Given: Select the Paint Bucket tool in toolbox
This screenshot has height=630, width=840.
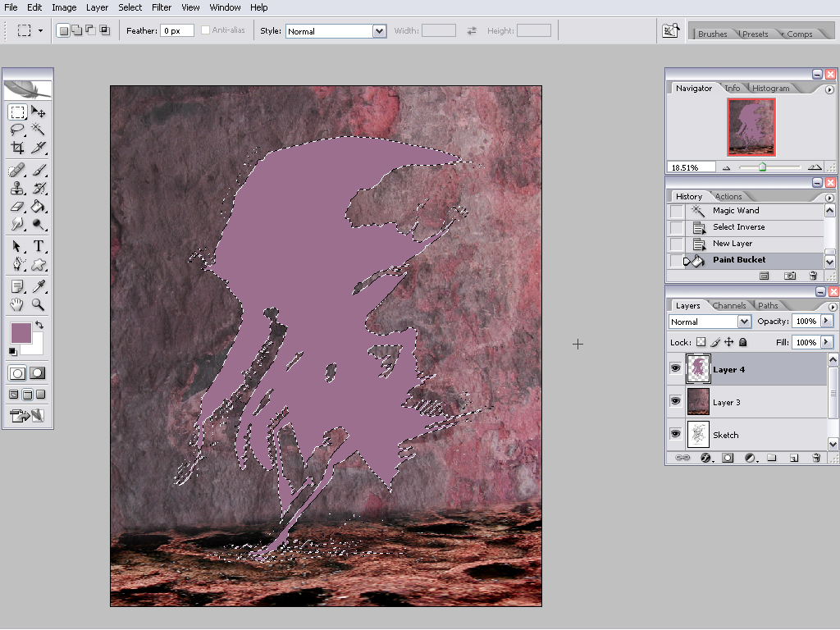Looking at the screenshot, I should [38, 206].
